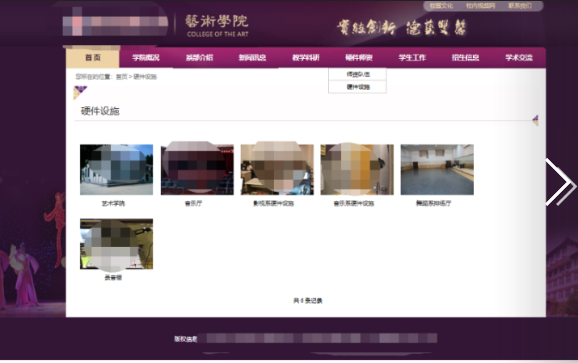The height and width of the screenshot is (363, 578).
Task: Open the 硬件师资 navigation menu
Action: 359,58
